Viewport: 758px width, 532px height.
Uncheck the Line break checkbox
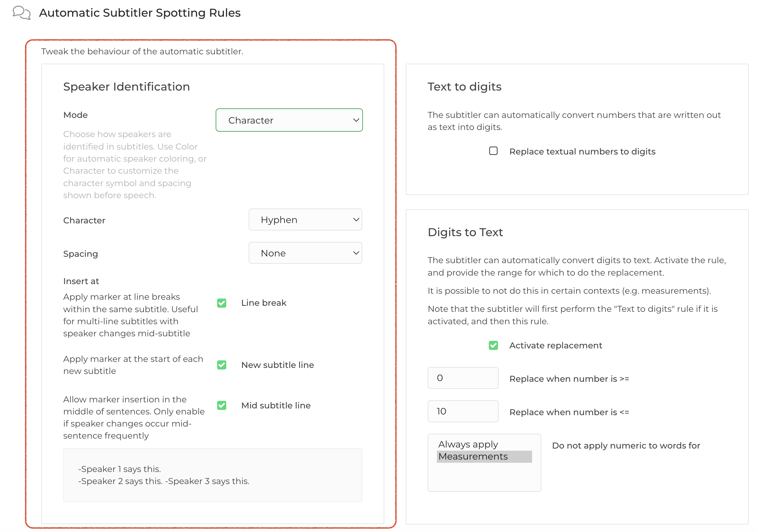222,303
